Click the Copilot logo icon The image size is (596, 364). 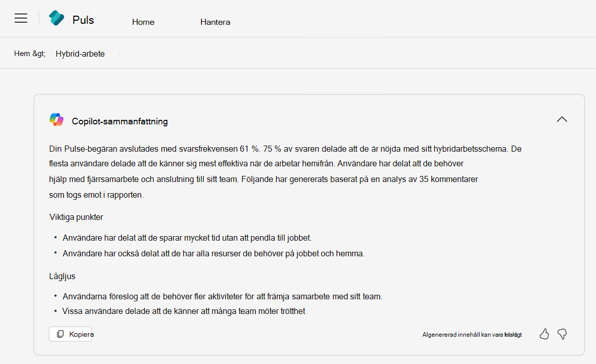point(57,120)
